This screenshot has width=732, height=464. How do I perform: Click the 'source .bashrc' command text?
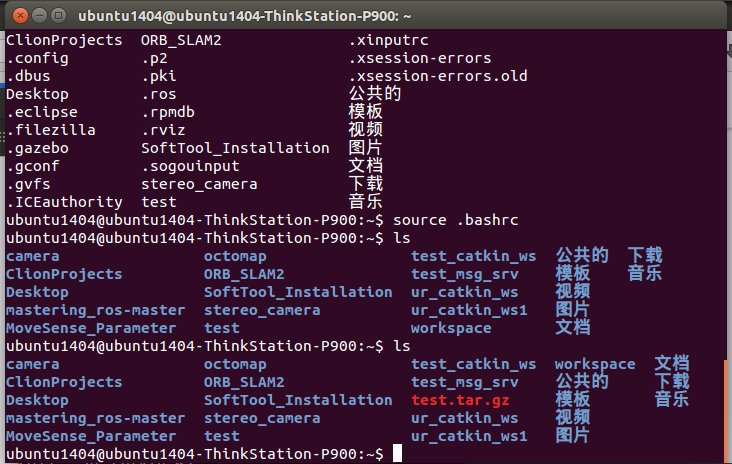(456, 220)
